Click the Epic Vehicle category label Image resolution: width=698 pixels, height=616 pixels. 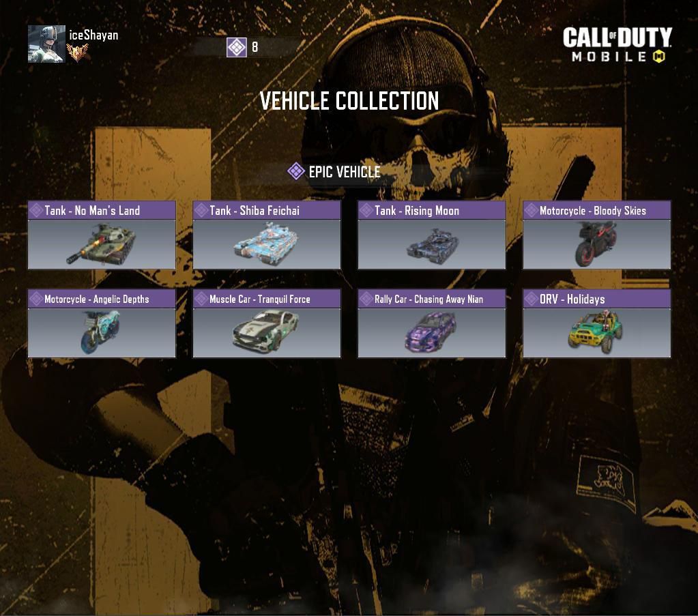point(345,172)
